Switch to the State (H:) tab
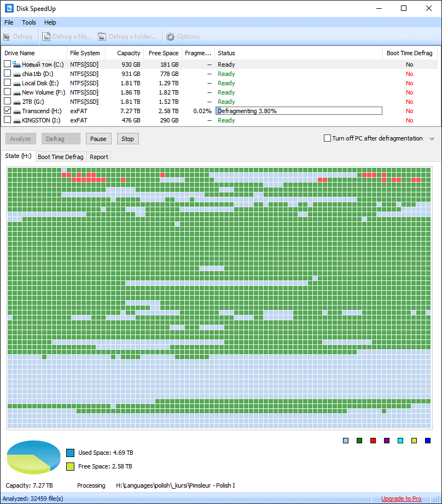The image size is (442, 504). point(18,156)
